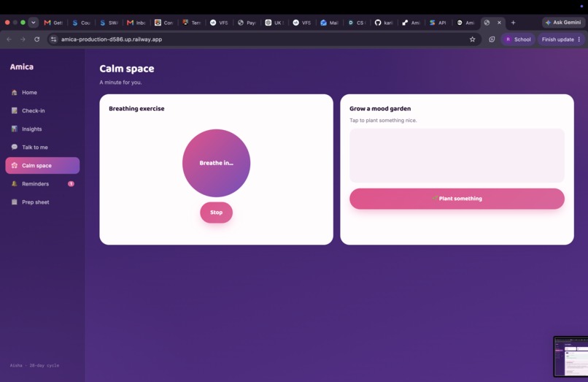
Task: Click the 'Grow a mood garden' heading
Action: (380, 109)
